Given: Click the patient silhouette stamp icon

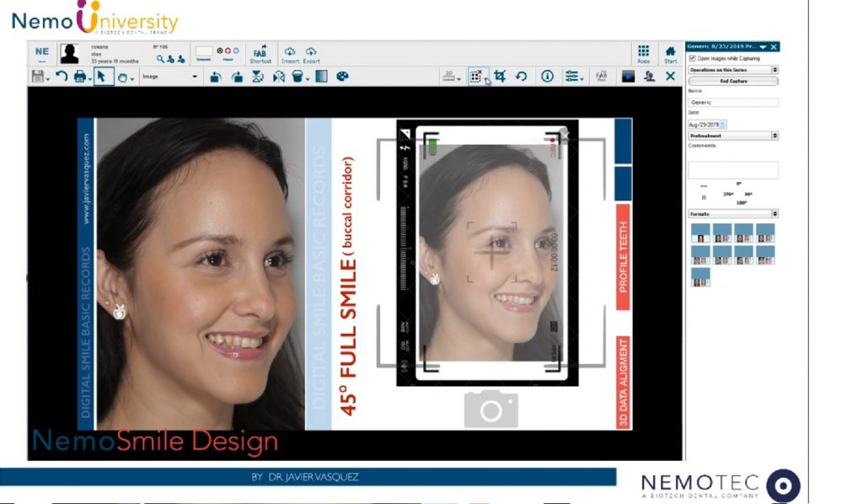Looking at the screenshot, I should click(650, 77).
